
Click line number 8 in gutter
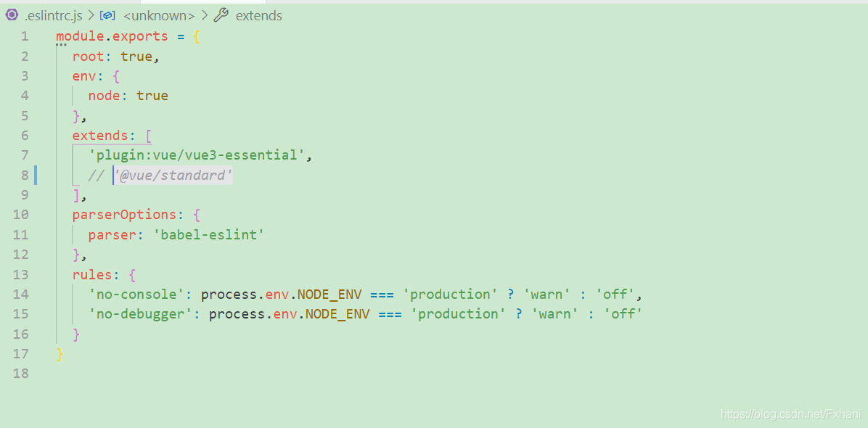pyautogui.click(x=25, y=175)
